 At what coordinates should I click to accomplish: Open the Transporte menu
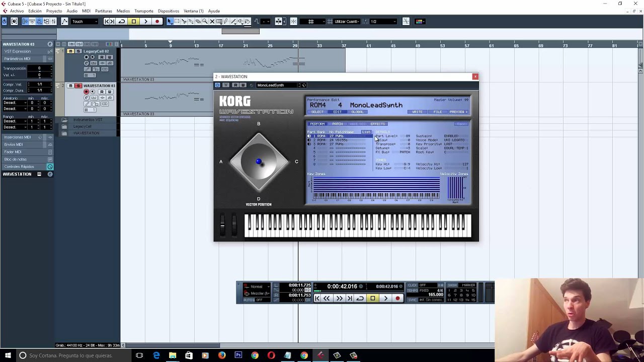[x=143, y=11]
